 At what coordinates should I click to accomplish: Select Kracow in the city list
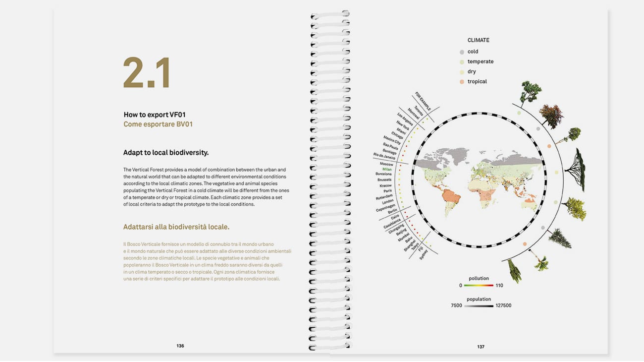(x=385, y=185)
